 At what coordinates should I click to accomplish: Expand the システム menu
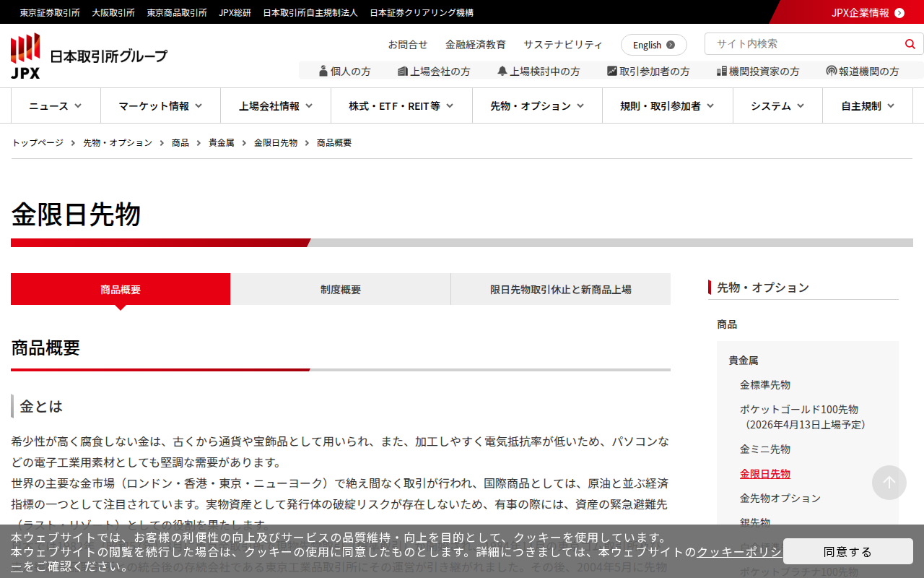pyautogui.click(x=777, y=105)
